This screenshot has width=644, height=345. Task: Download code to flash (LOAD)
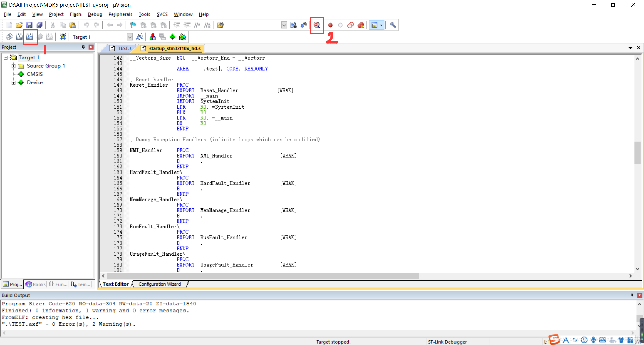point(63,37)
